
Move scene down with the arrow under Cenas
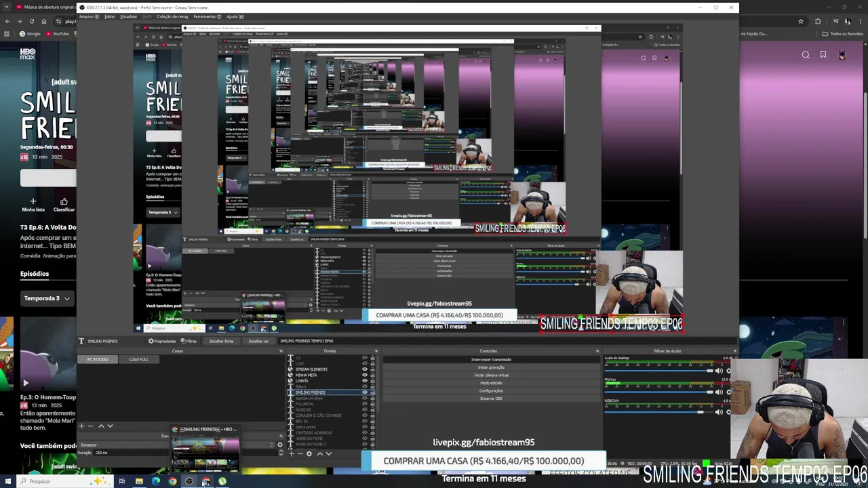click(110, 426)
